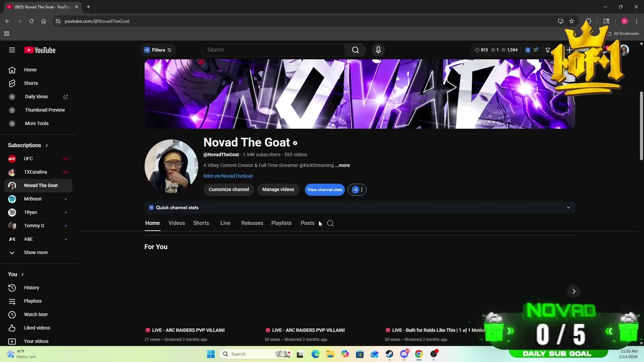Click vidIQ logo icon in header
Image resolution: width=644 pixels, height=362 pixels.
click(528, 50)
